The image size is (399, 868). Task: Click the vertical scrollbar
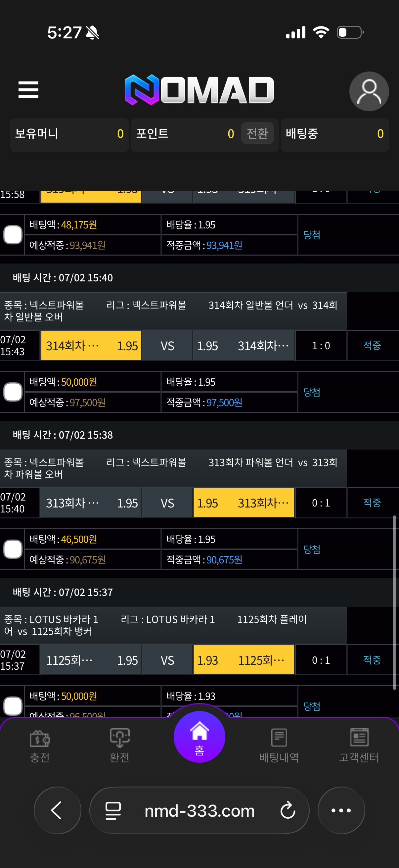pos(394,603)
